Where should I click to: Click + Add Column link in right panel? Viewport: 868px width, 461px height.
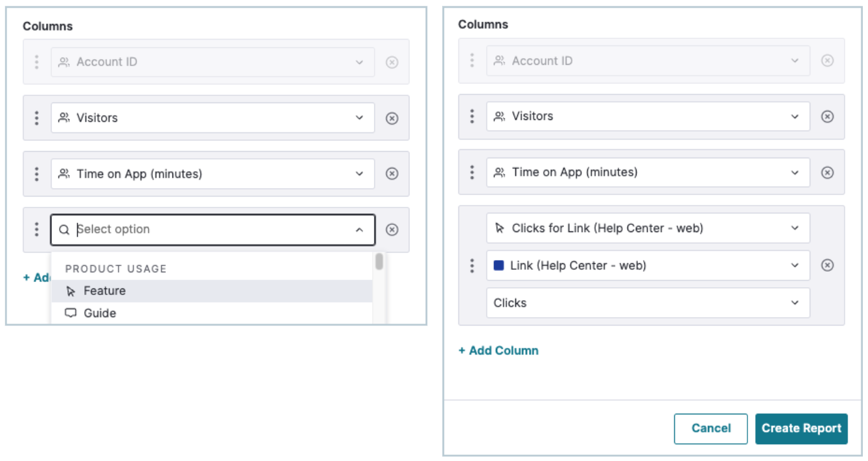pyautogui.click(x=499, y=350)
